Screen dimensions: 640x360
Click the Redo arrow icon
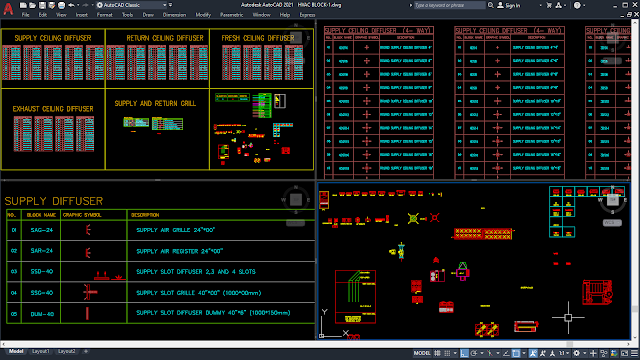(x=85, y=5)
